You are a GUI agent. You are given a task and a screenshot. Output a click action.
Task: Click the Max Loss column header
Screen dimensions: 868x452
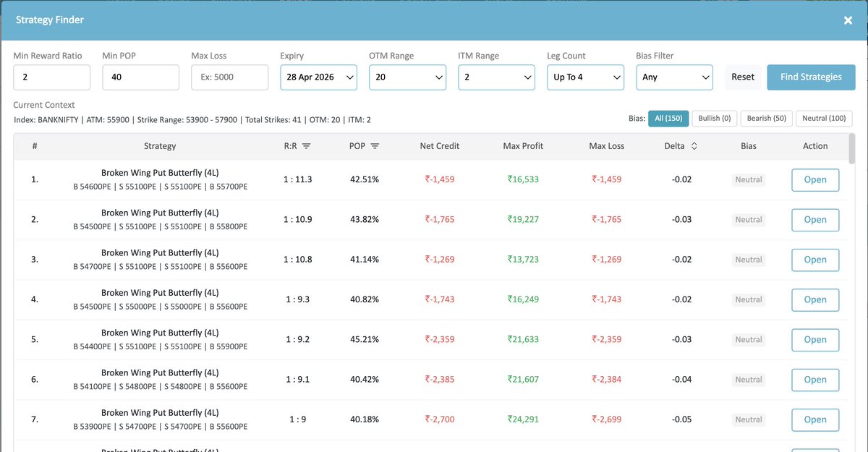(607, 146)
